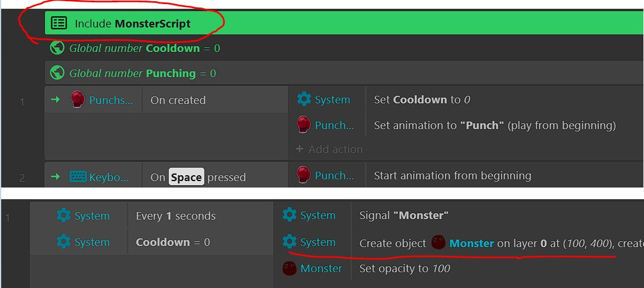Click the green arrow on the On created event
644x288 pixels.
point(55,99)
